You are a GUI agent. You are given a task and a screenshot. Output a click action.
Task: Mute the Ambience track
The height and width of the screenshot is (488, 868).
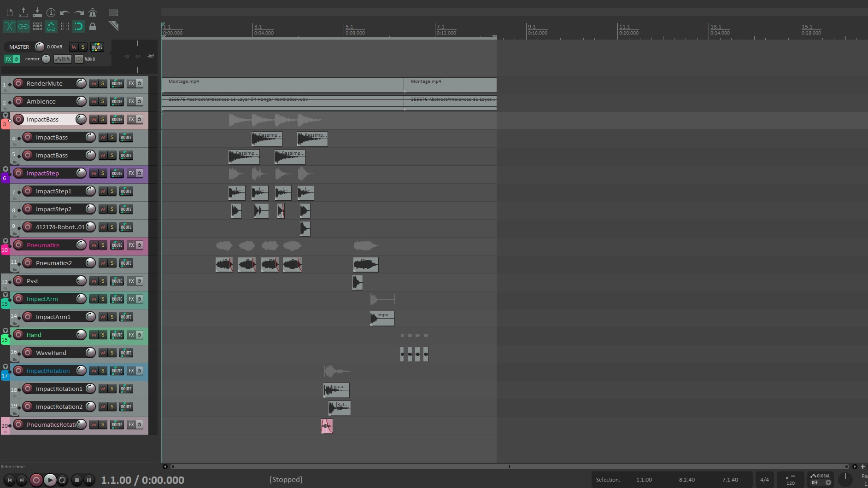pyautogui.click(x=94, y=101)
